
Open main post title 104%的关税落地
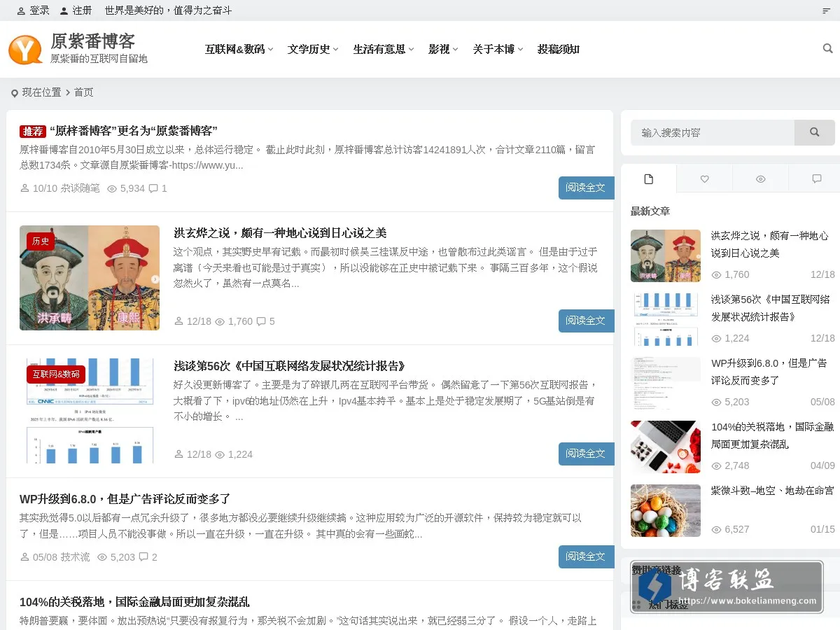pos(134,602)
